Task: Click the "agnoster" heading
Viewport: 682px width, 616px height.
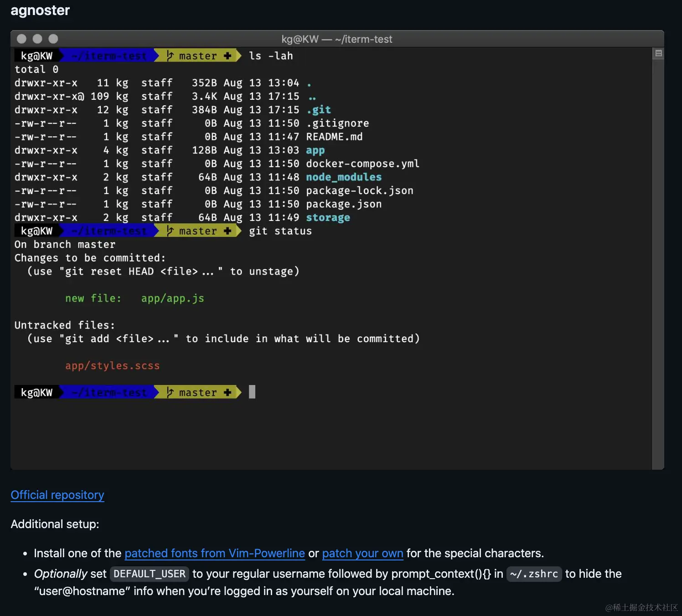Action: tap(40, 10)
